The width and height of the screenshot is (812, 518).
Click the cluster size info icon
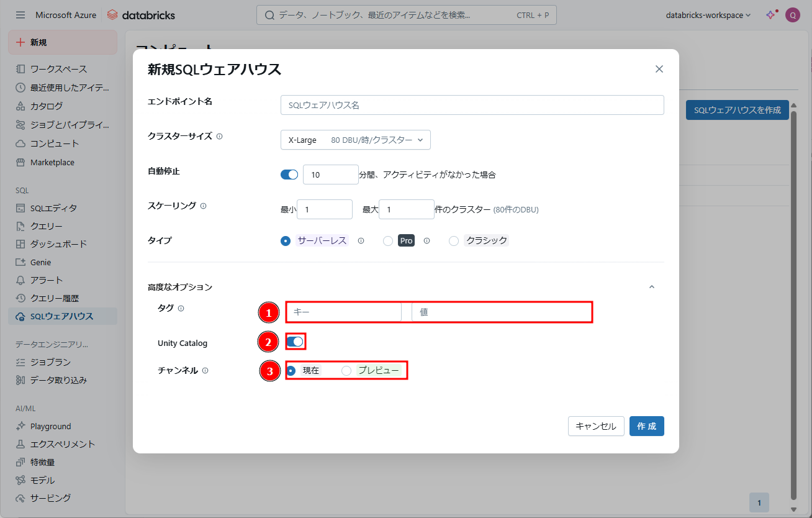point(220,137)
